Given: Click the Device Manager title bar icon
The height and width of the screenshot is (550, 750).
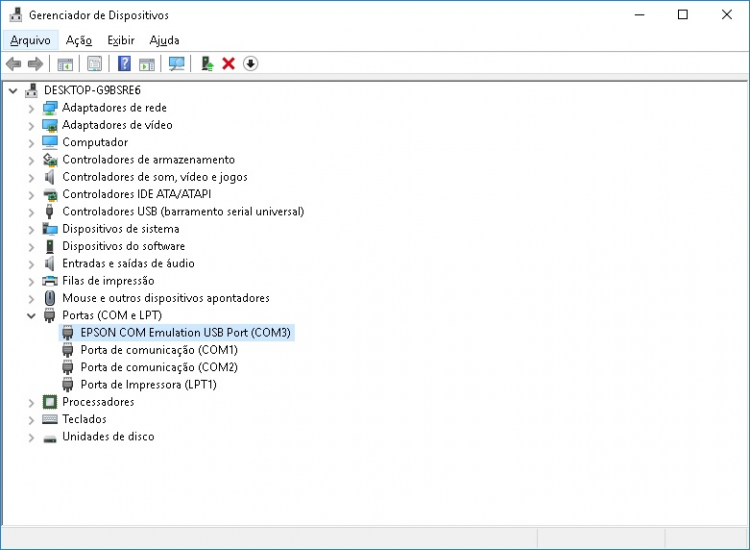Looking at the screenshot, I should tap(16, 15).
